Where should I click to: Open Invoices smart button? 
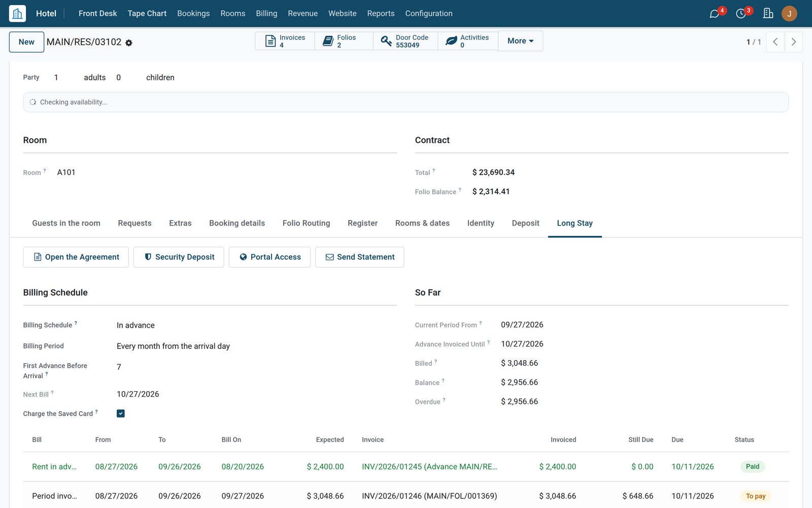[285, 41]
